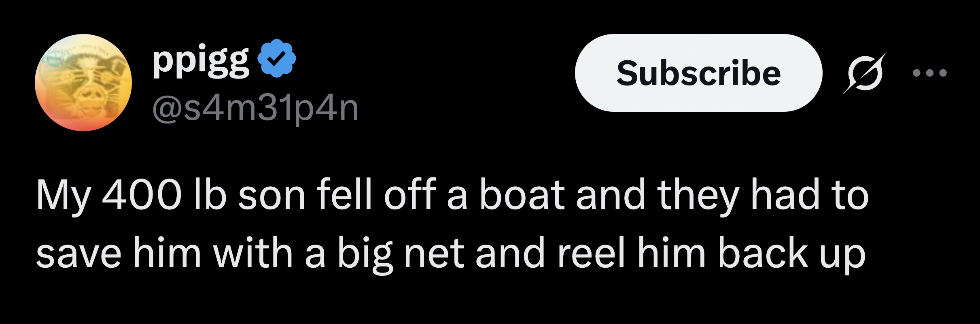
Task: Click the tweet text about the boat
Action: click(x=451, y=224)
